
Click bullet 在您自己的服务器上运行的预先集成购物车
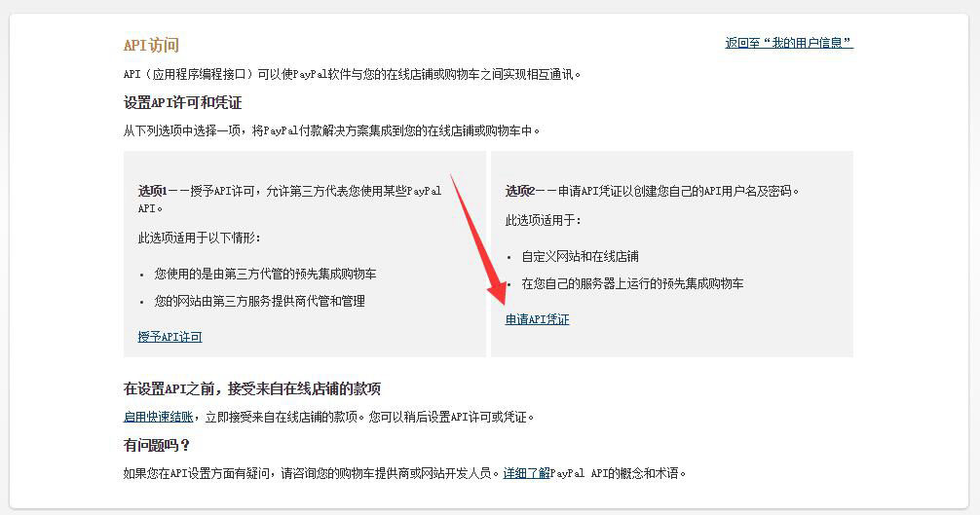632,283
